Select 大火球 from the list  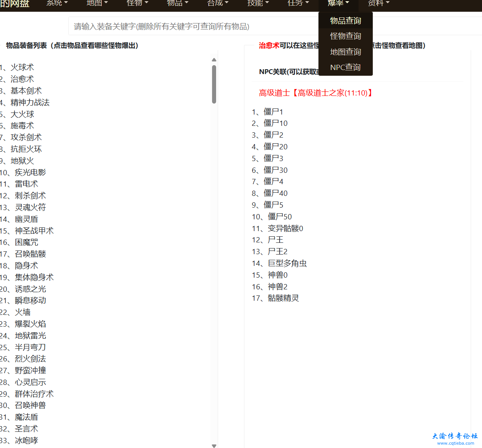tap(22, 114)
